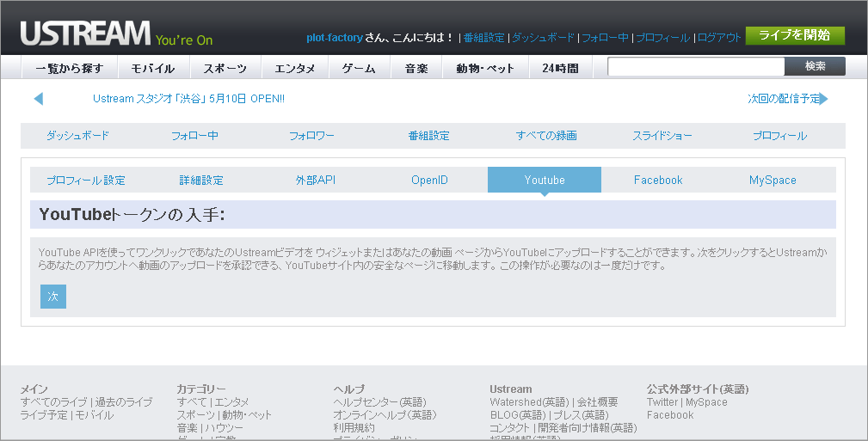Open the 開発者向け情報(英語) footer link
Screen dimensions: 868x441
[588, 428]
